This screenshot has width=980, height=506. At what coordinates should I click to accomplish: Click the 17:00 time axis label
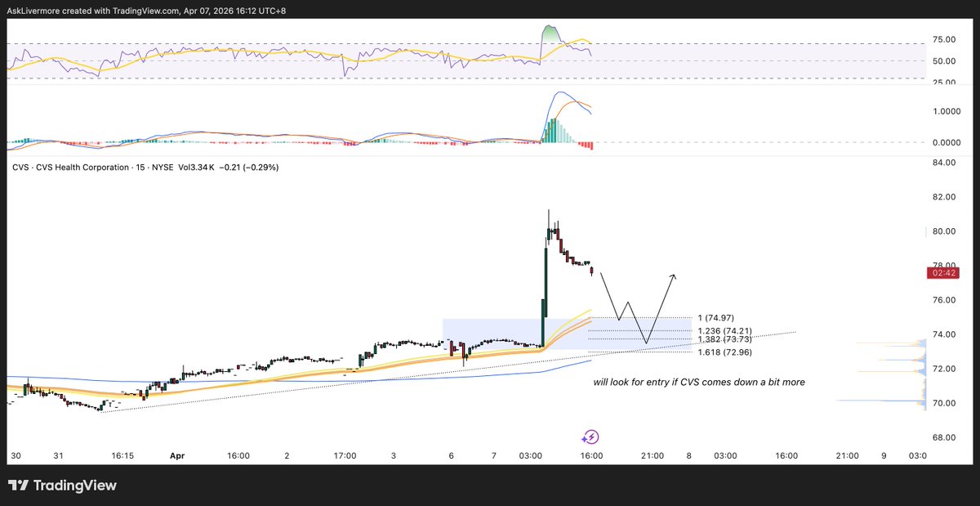pos(345,455)
